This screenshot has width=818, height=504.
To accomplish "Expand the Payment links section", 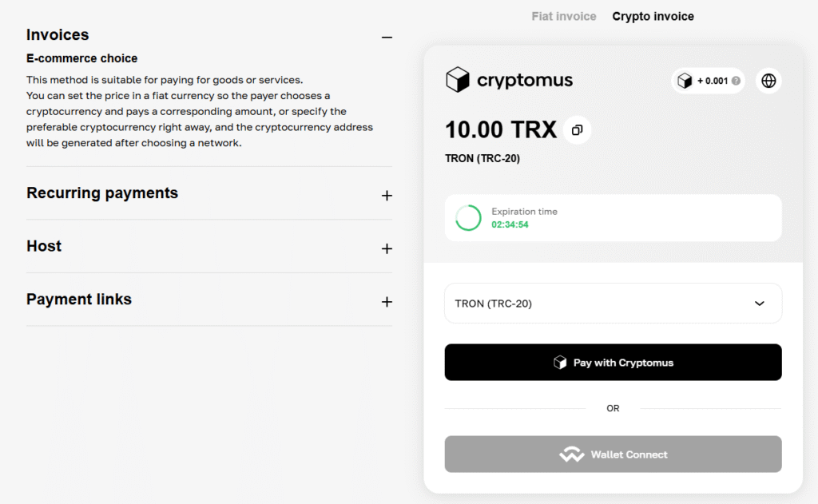I will tap(387, 302).
